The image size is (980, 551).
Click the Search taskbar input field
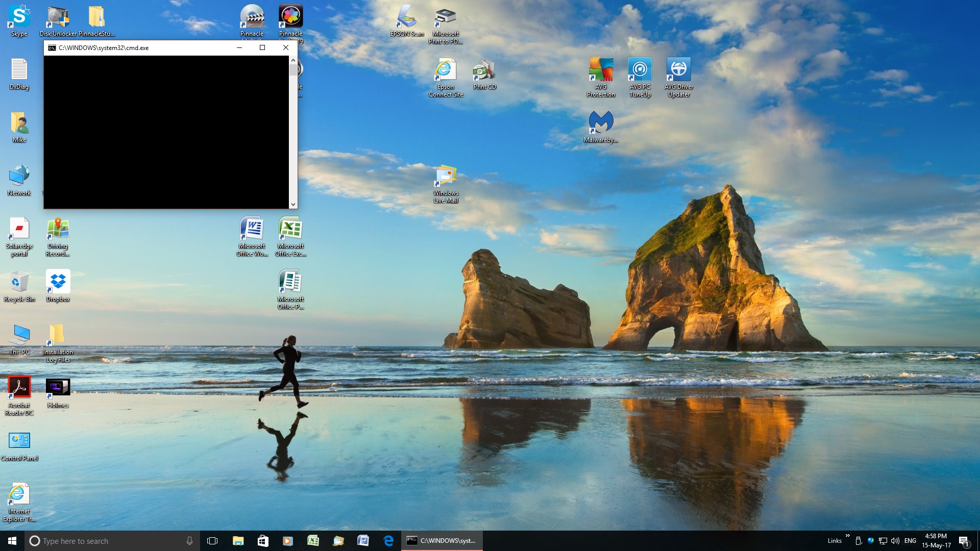(x=112, y=540)
